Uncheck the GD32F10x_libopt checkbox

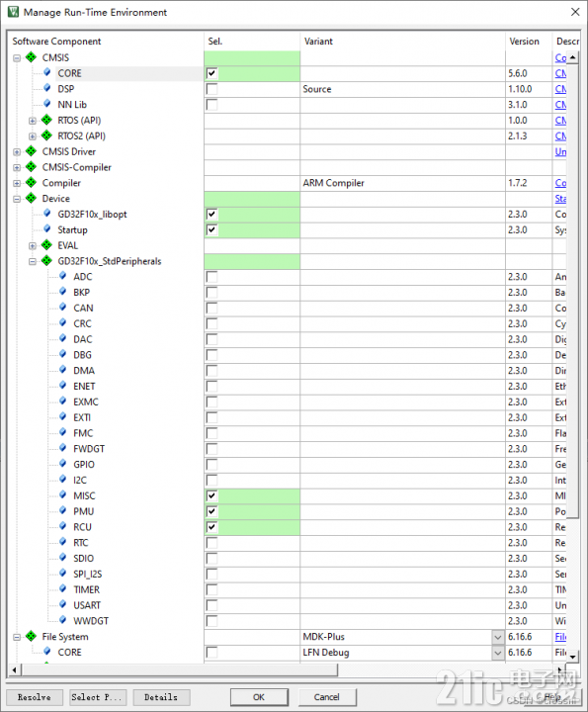point(211,214)
